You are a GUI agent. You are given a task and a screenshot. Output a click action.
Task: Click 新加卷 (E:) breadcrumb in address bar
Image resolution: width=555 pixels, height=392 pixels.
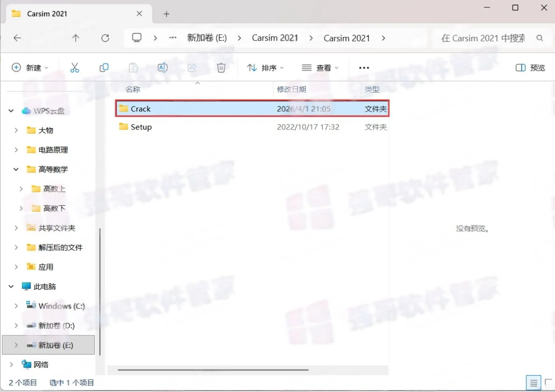click(207, 38)
